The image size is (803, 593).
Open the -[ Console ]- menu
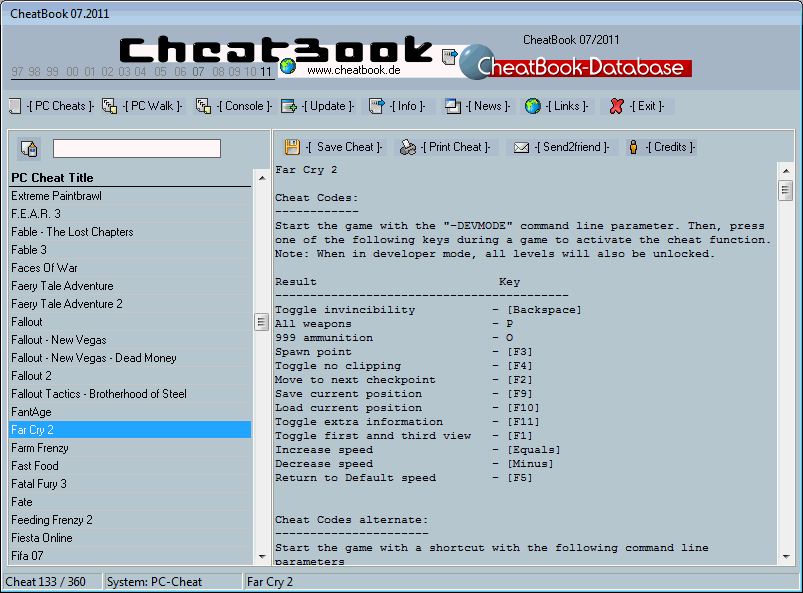[244, 106]
